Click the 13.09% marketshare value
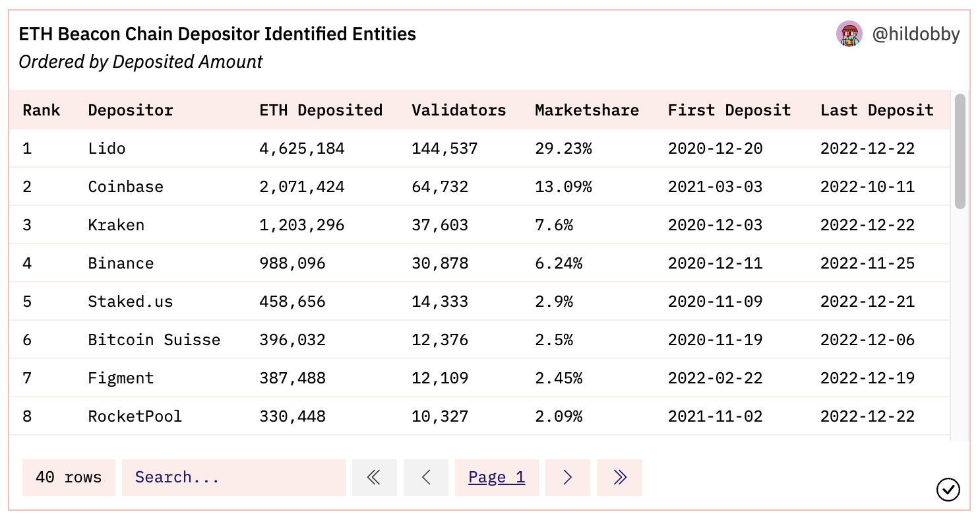 [563, 187]
